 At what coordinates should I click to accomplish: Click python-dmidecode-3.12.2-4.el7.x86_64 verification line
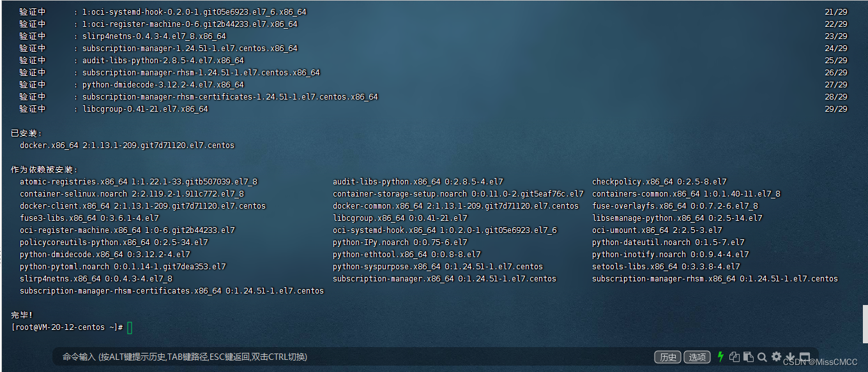pos(163,85)
